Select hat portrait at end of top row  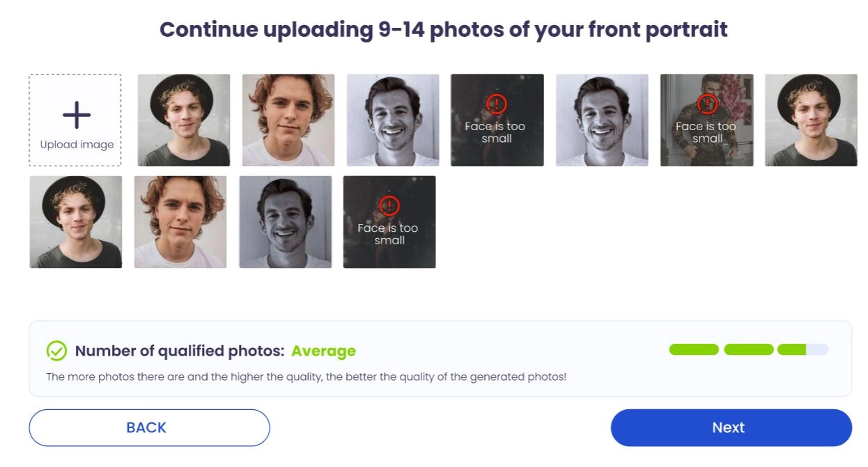point(811,120)
